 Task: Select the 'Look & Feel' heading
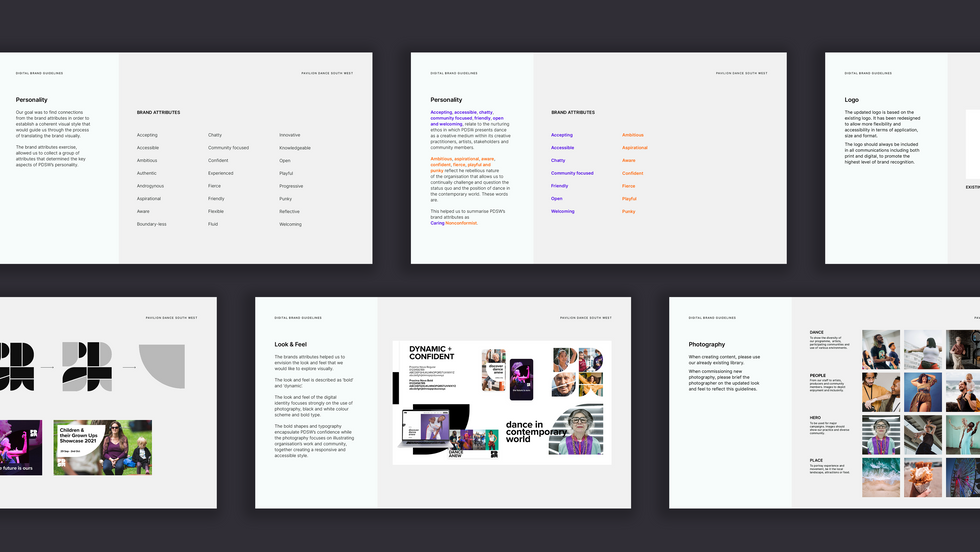pyautogui.click(x=291, y=344)
